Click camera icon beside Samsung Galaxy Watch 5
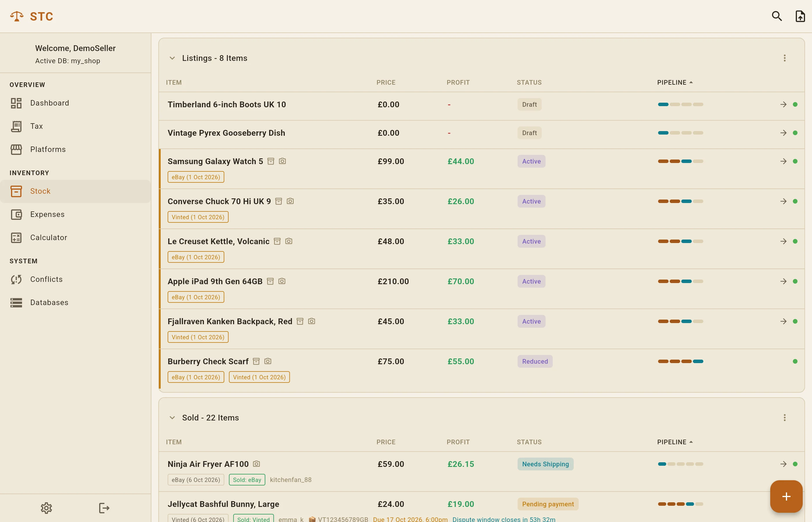 [282, 161]
